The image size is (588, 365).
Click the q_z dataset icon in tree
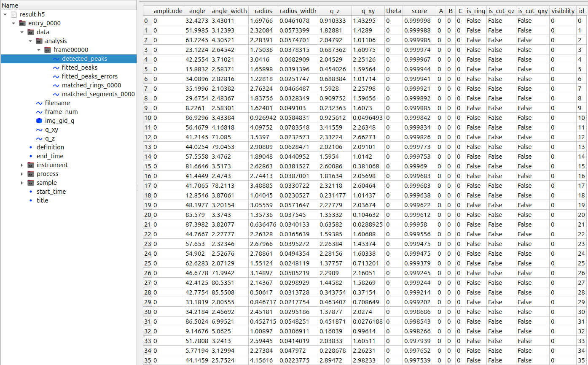pos(39,138)
